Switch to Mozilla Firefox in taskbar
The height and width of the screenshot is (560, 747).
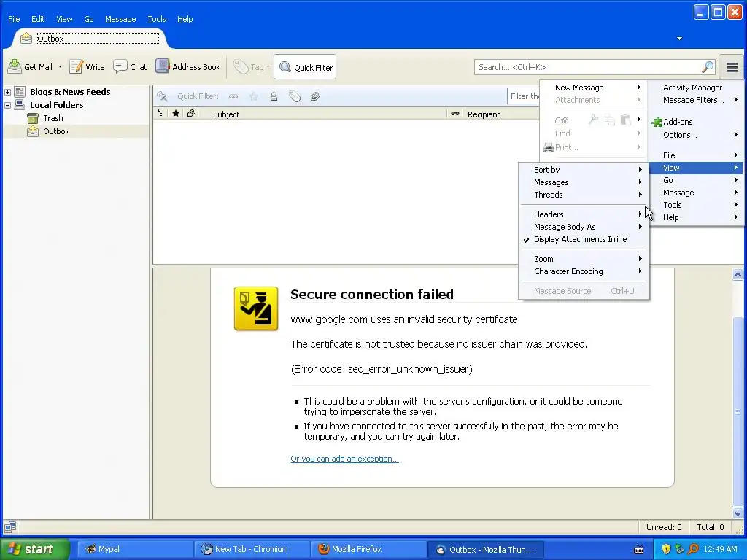368,550
